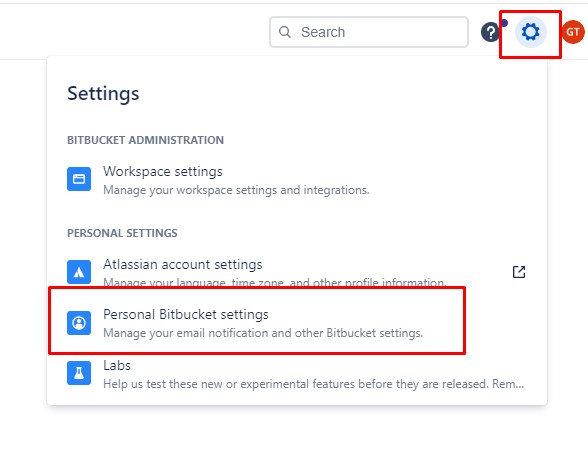Screen dimensions: 588x453
Task: Click the Labs flask icon
Action: coord(79,373)
